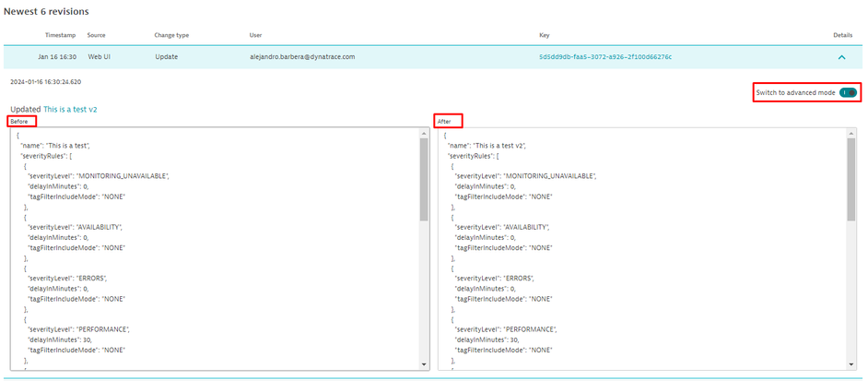Click the After pane scroll up arrow
The image size is (868, 381).
[850, 132]
